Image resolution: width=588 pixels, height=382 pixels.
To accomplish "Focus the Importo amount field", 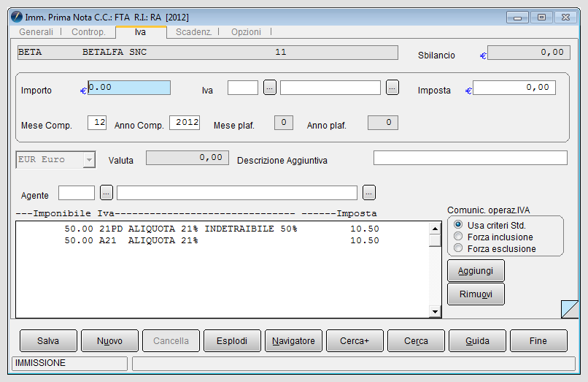I will (x=129, y=88).
